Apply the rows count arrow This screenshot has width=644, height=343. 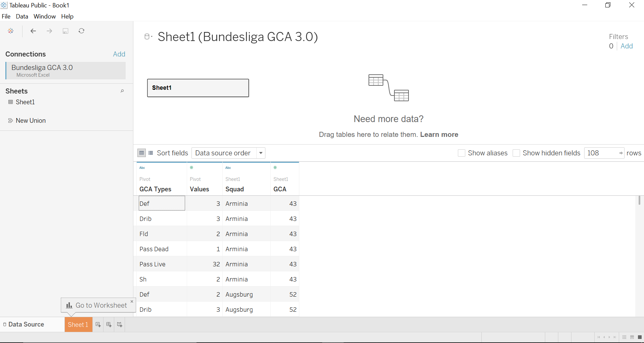[x=621, y=153]
